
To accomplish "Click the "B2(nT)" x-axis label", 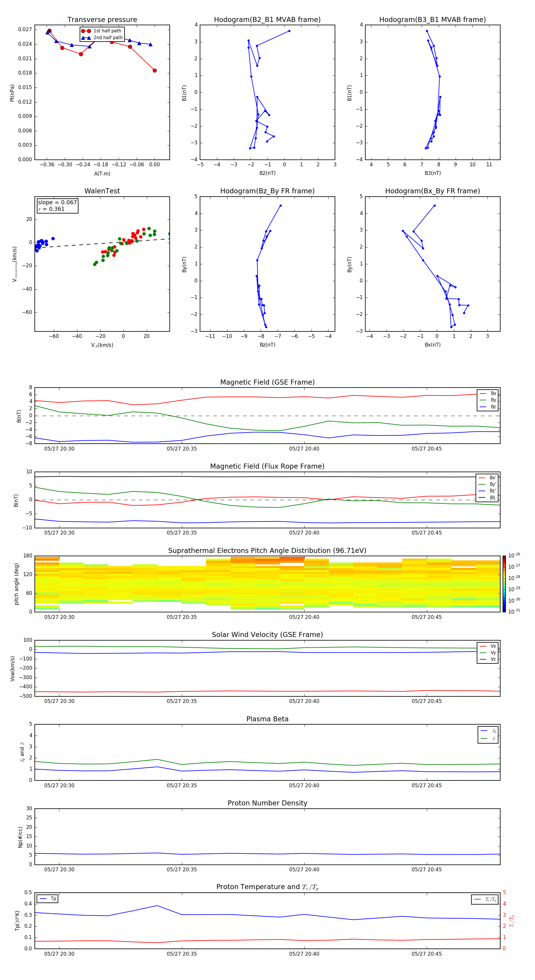I will [267, 173].
